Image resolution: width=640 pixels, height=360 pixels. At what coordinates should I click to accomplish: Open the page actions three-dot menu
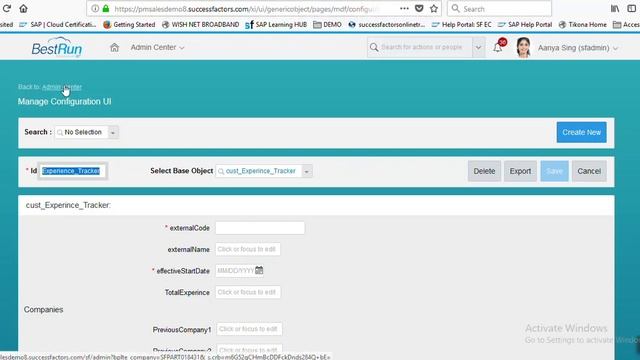click(x=404, y=9)
